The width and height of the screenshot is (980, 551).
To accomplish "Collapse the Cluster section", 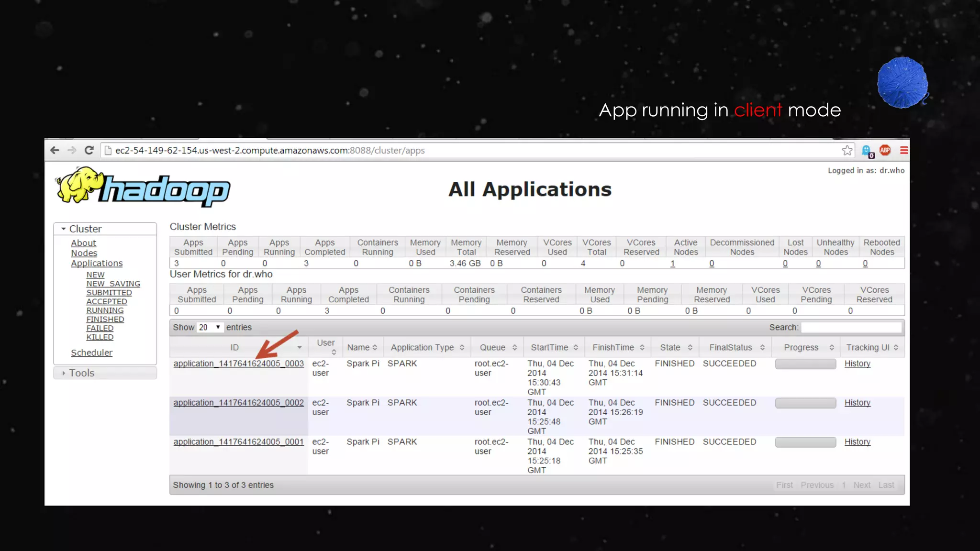I will [105, 229].
